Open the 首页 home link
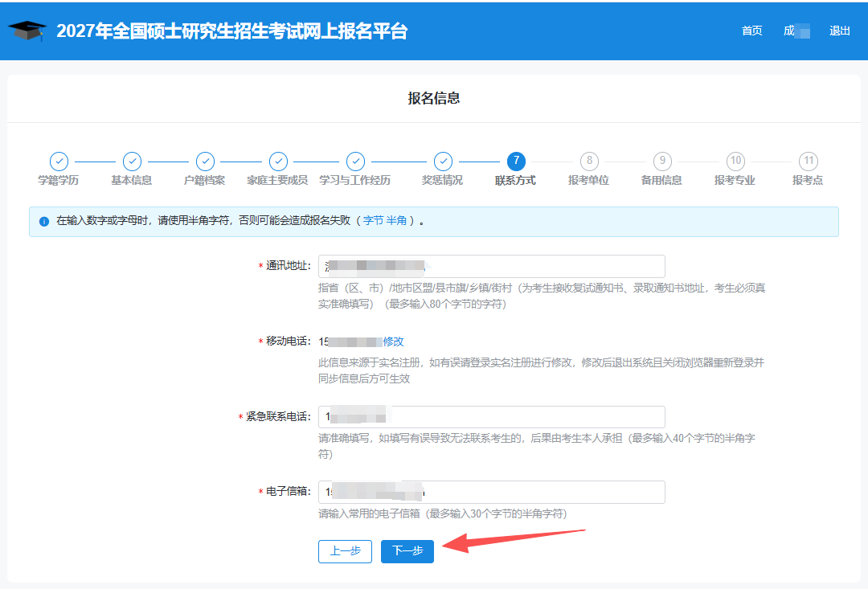 tap(751, 31)
